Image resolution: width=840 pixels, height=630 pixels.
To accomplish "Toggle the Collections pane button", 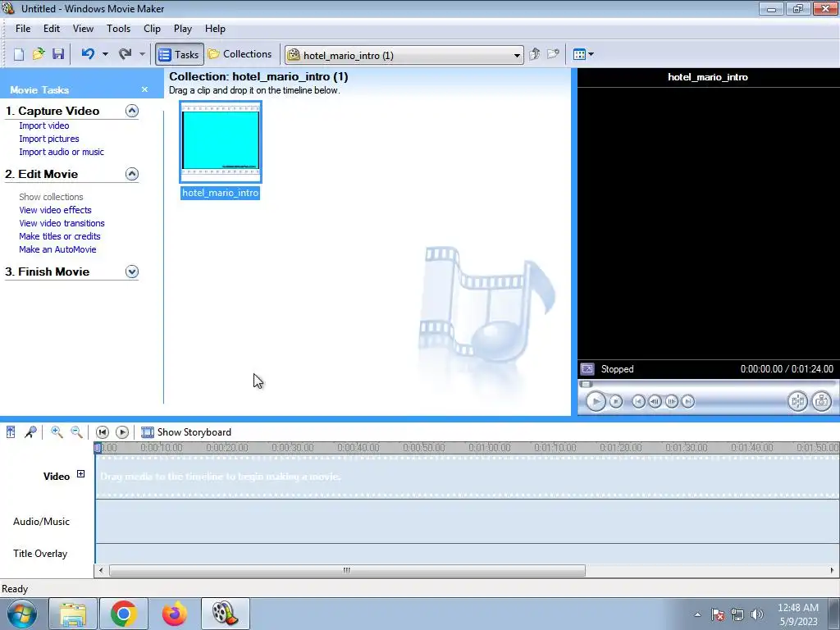I will (x=240, y=54).
